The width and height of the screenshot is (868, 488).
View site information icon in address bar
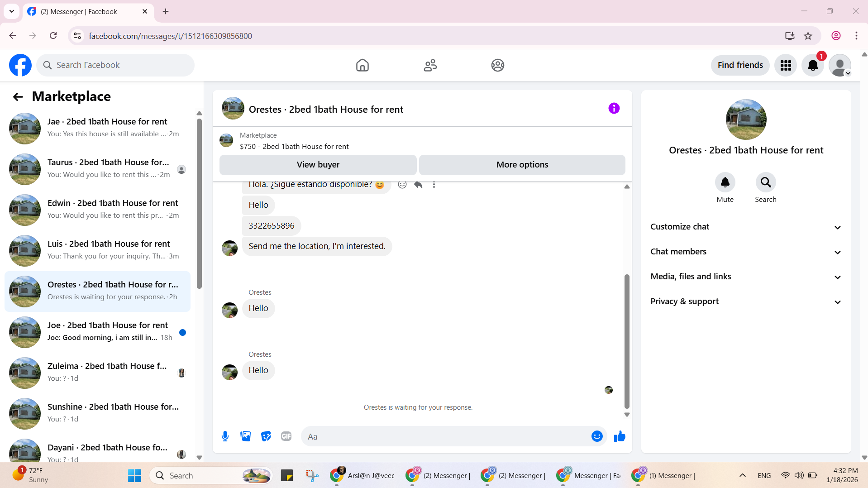(x=77, y=36)
